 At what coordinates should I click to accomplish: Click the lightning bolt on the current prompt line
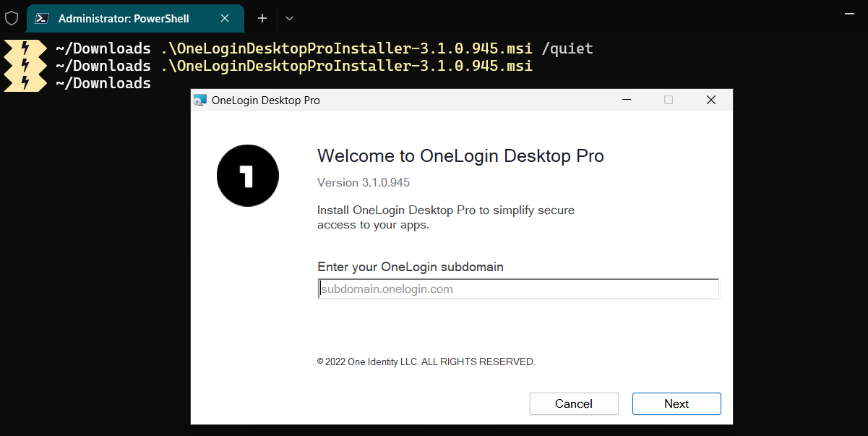pos(25,82)
